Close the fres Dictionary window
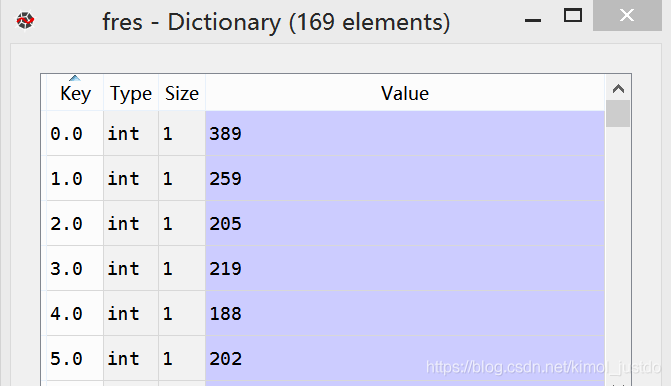Viewport: 671px width, 386px height. (x=627, y=15)
